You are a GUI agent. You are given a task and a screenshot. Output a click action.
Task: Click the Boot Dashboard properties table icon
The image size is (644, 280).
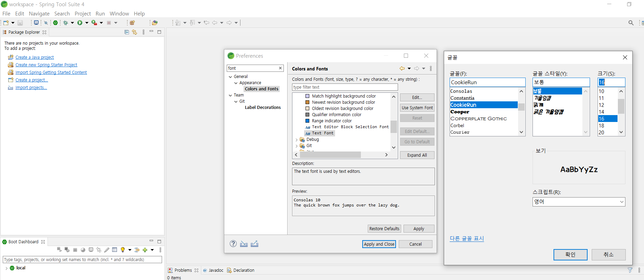coord(115,250)
